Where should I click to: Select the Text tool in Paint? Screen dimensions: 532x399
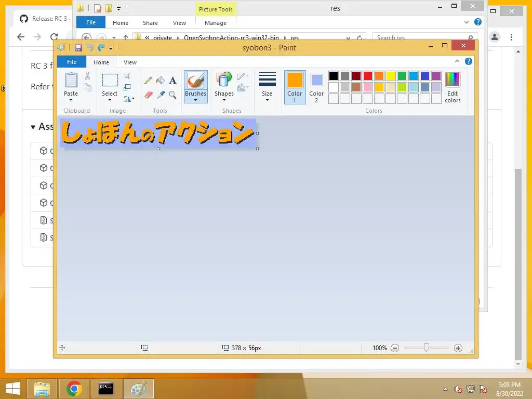tap(172, 81)
